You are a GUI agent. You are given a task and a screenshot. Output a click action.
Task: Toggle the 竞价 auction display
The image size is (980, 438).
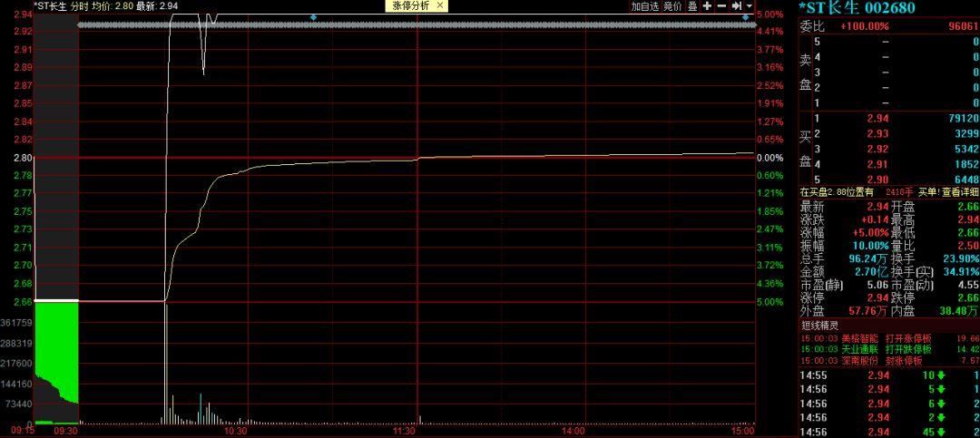tap(672, 5)
